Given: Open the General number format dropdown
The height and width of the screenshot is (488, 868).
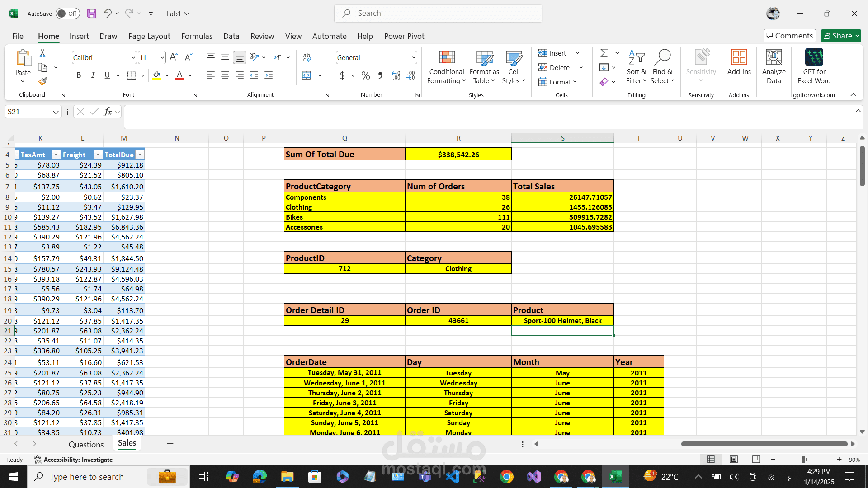Looking at the screenshot, I should (x=414, y=57).
